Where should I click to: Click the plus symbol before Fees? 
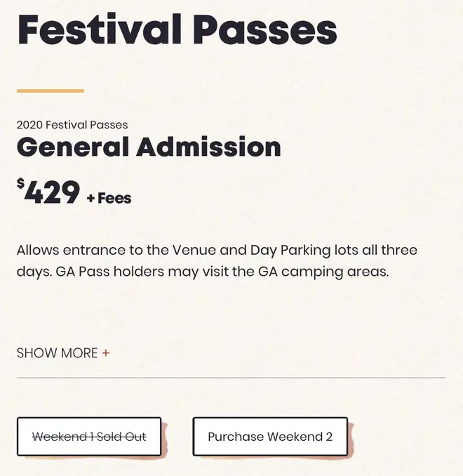point(90,199)
